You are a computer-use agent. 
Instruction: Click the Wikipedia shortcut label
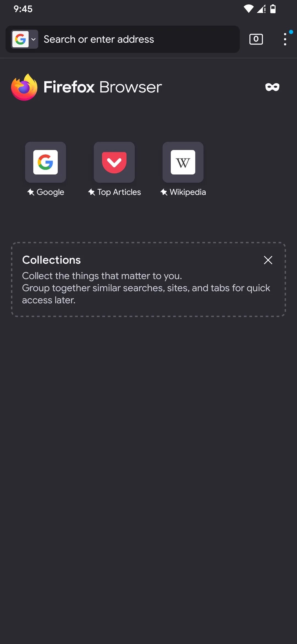pos(188,192)
